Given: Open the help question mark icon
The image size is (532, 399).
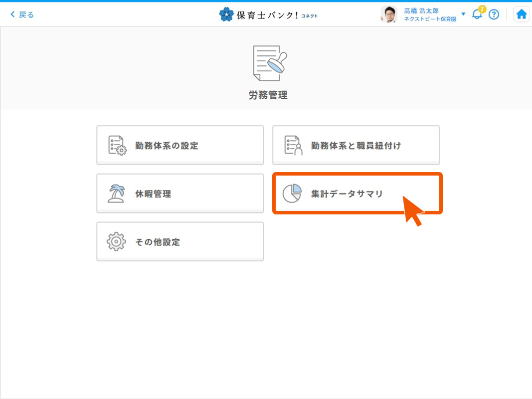Looking at the screenshot, I should click(x=494, y=14).
